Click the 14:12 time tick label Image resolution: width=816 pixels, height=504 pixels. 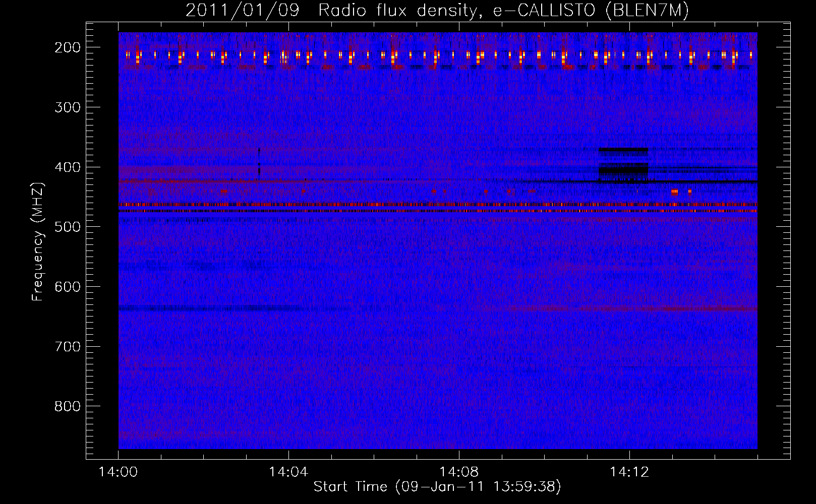629,472
